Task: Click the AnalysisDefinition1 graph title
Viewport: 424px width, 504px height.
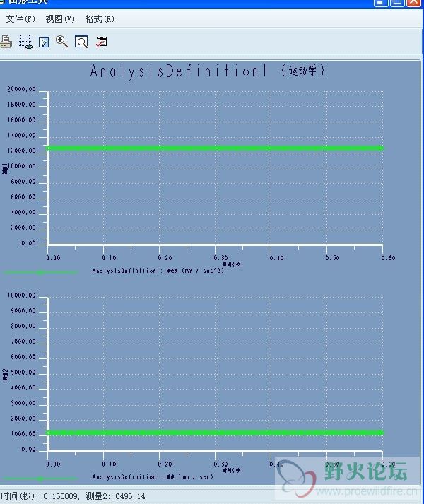Action: pyautogui.click(x=207, y=71)
